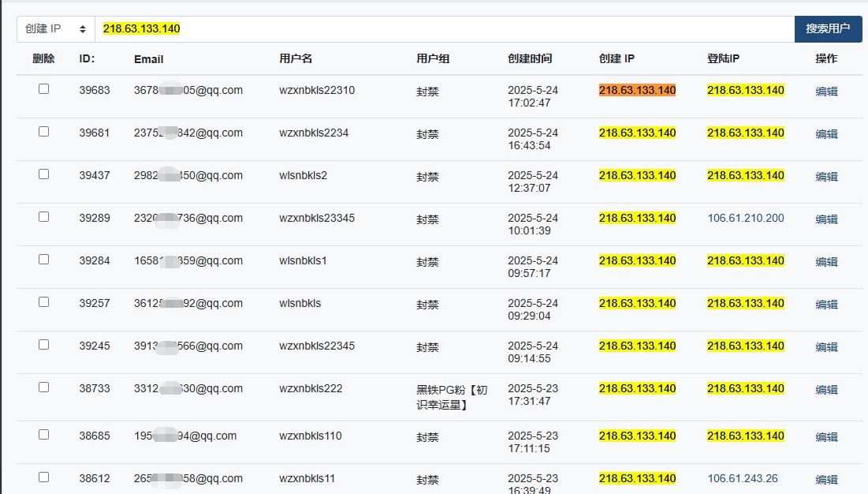Click 编辑 link for user wzxnbkls222
Image resolution: width=868 pixels, height=494 pixels.
[826, 390]
